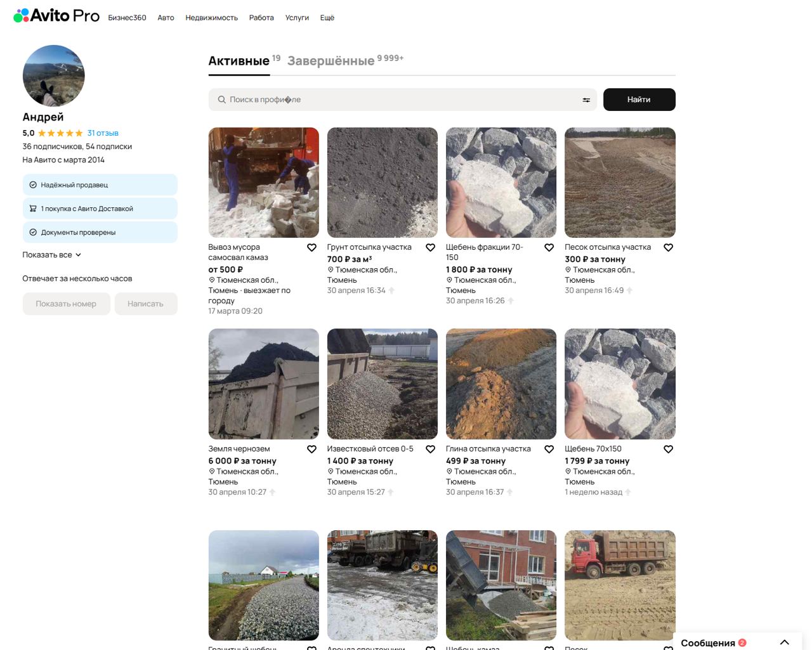Click the heart icon for Земля чернозем

[x=311, y=450]
